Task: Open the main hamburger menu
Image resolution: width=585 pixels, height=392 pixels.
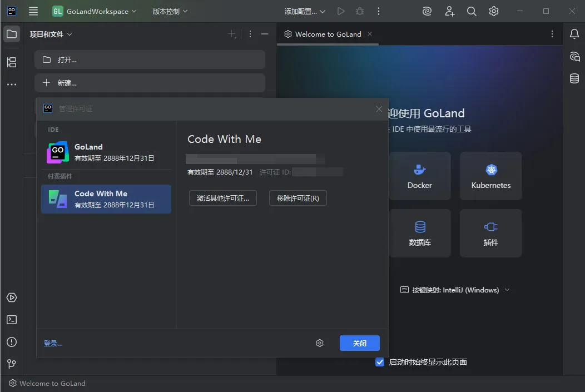Action: pos(33,11)
